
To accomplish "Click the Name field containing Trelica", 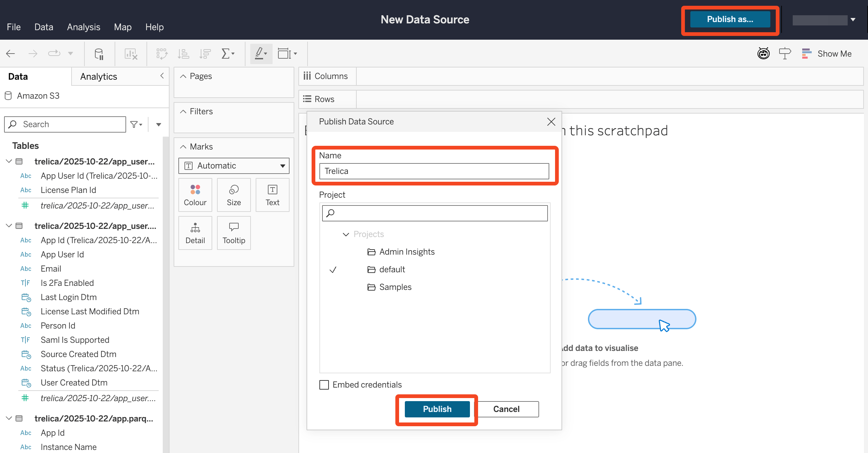I will pyautogui.click(x=434, y=171).
